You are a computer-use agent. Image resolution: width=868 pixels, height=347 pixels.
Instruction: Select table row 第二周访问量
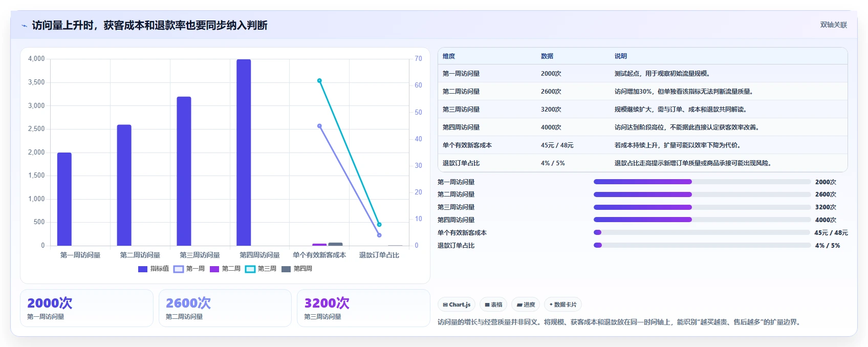point(643,92)
